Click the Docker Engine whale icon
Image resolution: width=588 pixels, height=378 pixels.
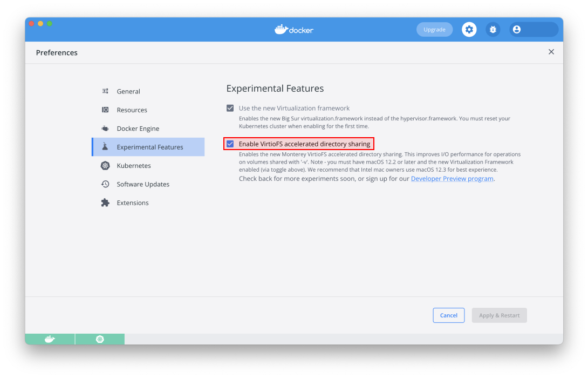click(105, 129)
